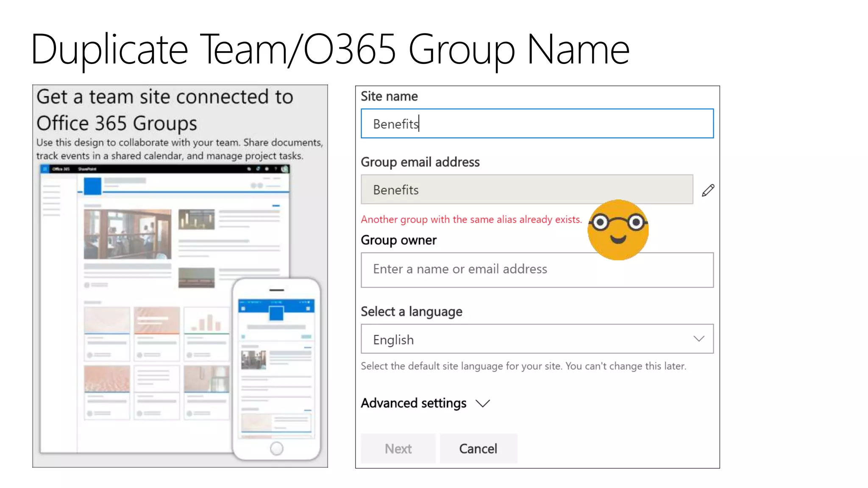This screenshot has width=868, height=488.
Task: Click the Group email address Benefits field
Action: 526,190
